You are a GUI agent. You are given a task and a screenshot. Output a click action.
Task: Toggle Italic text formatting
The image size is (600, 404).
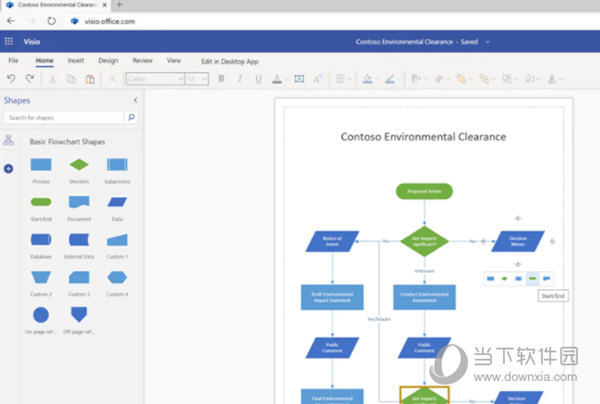pyautogui.click(x=240, y=79)
